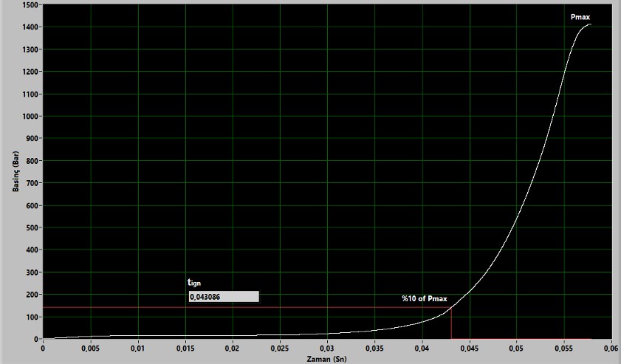Click the 0,005 tick label on x-axis
This screenshot has width=621, height=364.
pyautogui.click(x=90, y=347)
